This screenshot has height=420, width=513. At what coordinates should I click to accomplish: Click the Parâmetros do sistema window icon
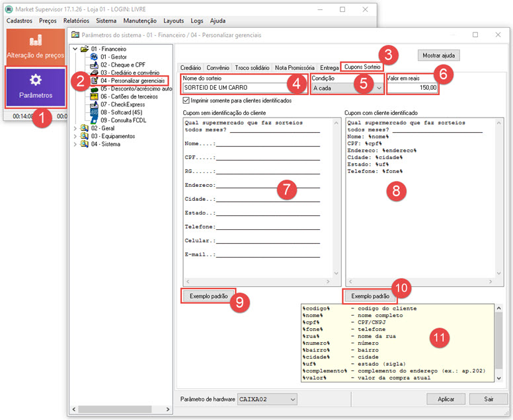(75, 34)
